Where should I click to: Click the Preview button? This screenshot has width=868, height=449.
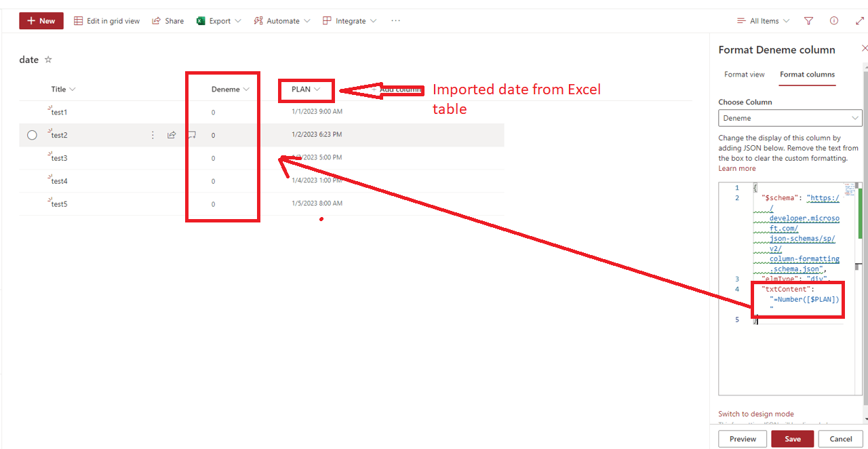pyautogui.click(x=743, y=439)
